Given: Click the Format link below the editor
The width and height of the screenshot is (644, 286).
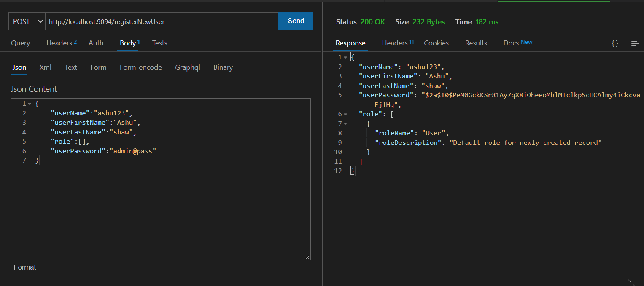Looking at the screenshot, I should (x=24, y=267).
